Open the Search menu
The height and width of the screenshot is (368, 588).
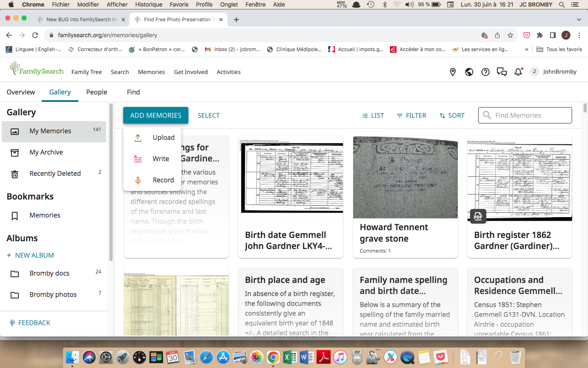coord(120,72)
